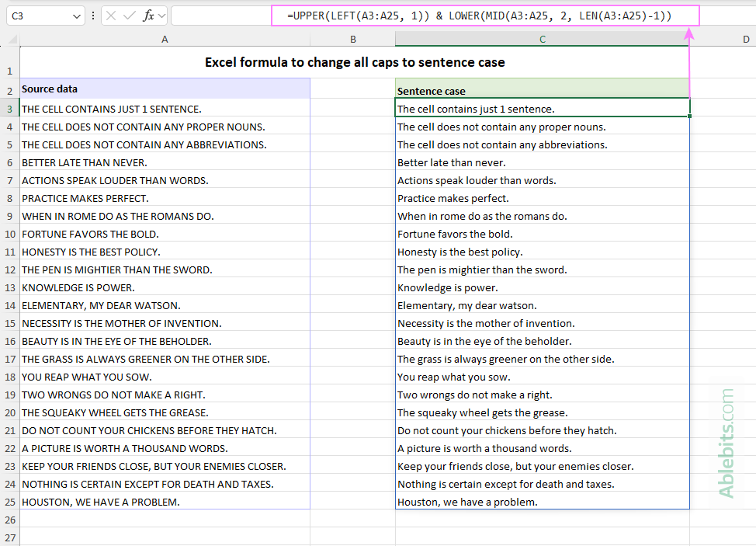Click the 'Source data' header cell
This screenshot has width=756, height=546.
[x=165, y=89]
